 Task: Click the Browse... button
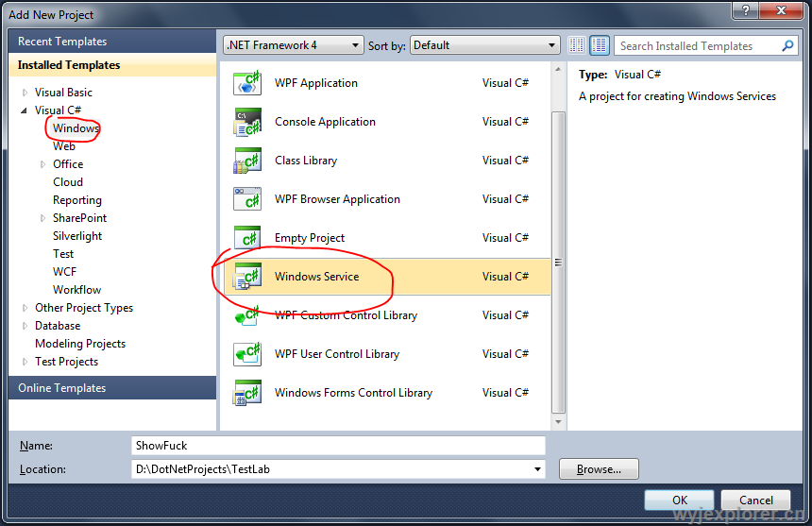599,469
